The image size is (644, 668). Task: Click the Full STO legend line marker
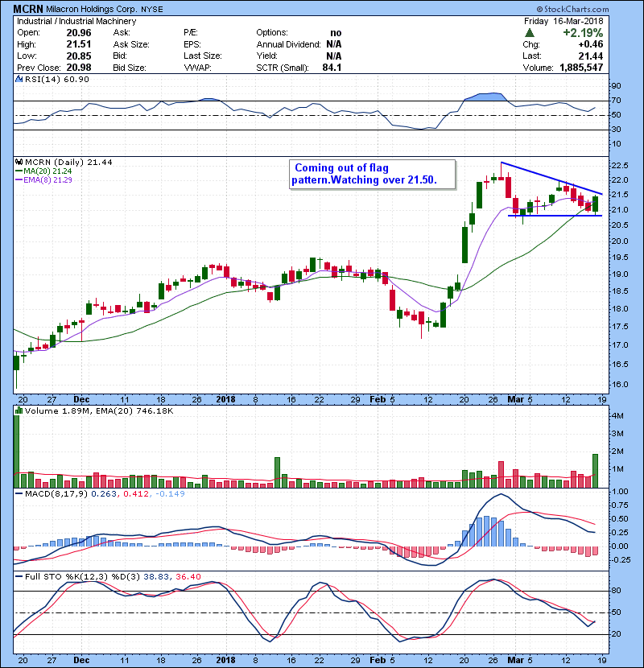pyautogui.click(x=19, y=577)
